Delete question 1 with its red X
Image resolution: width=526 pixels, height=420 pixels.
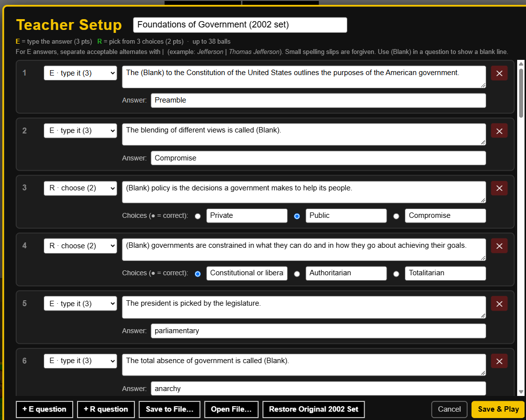pos(499,73)
